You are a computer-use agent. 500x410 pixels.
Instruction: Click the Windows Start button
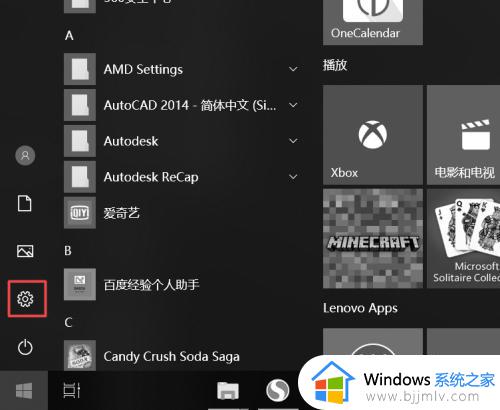[24, 390]
